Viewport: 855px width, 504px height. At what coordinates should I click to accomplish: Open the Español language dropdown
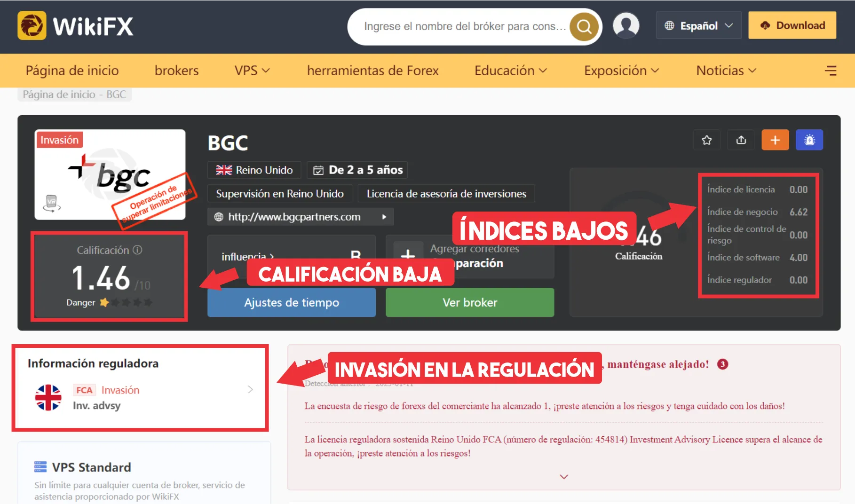click(699, 25)
